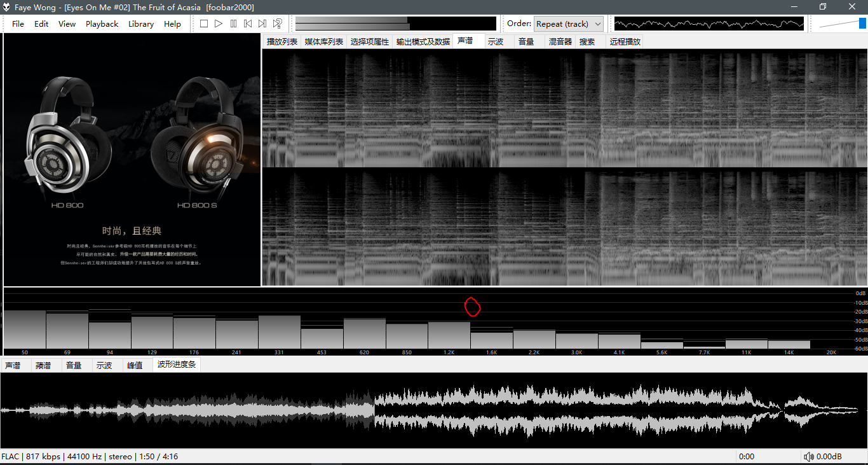The image size is (868, 465).
Task: Play a random track
Action: click(278, 24)
